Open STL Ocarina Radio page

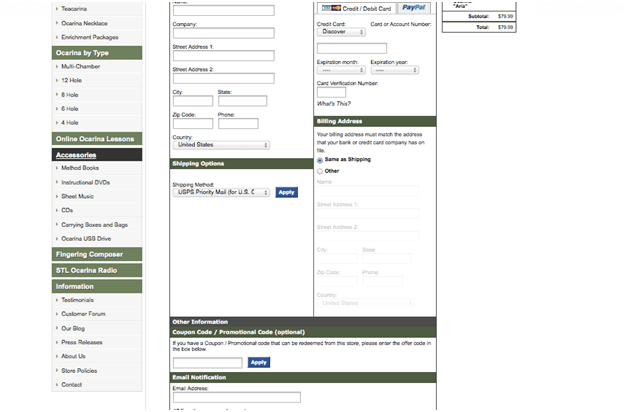tap(86, 270)
